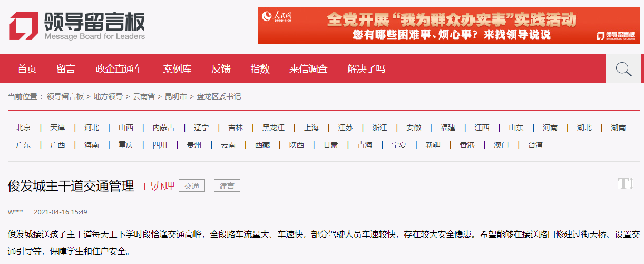The height and width of the screenshot is (264, 644).
Task: Go to 政企直通车 section
Action: (x=119, y=69)
